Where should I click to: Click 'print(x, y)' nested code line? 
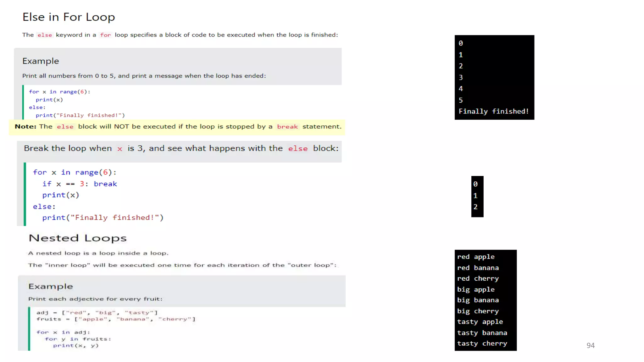tap(75, 345)
